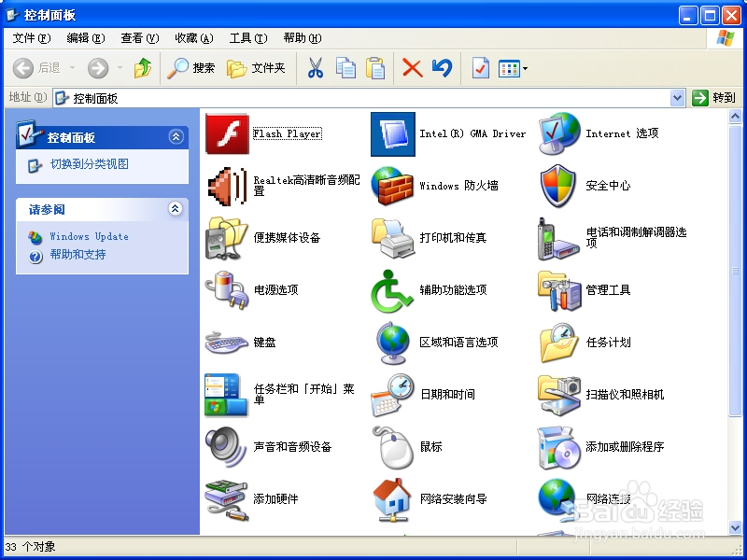Click the 转到 go button
Screen dimensions: 747x560
click(x=713, y=98)
